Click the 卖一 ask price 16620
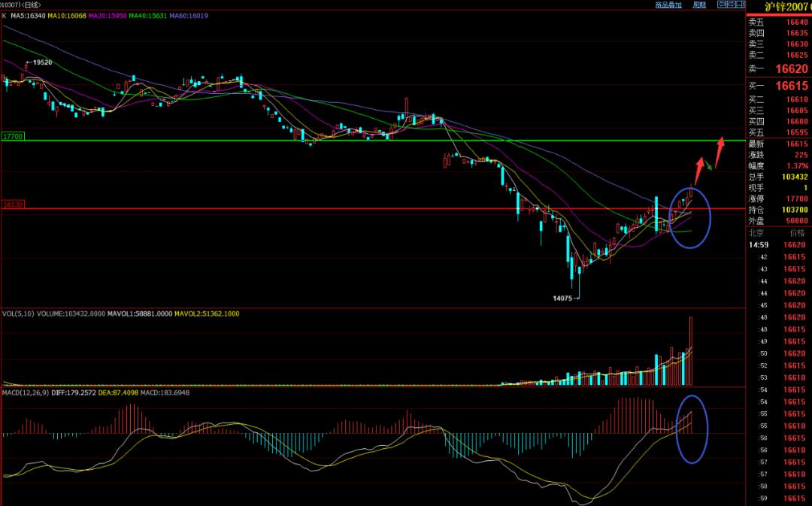The image size is (812, 506). [792, 69]
